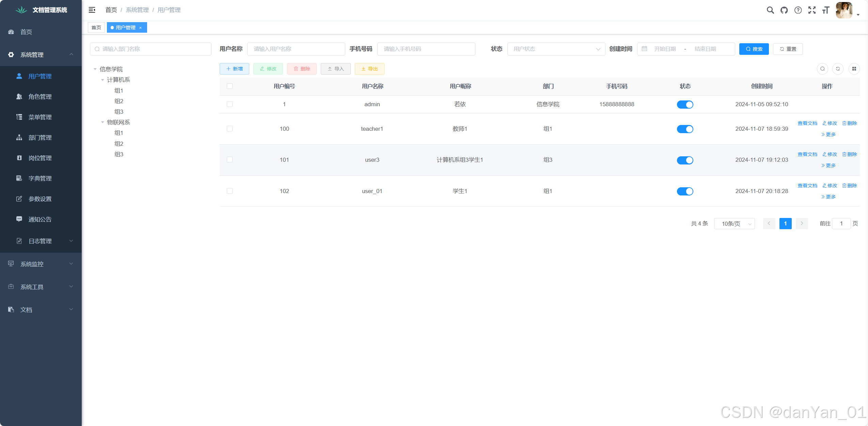The height and width of the screenshot is (426, 868).
Task: Collapse the 计算机系 tree node
Action: pos(102,80)
